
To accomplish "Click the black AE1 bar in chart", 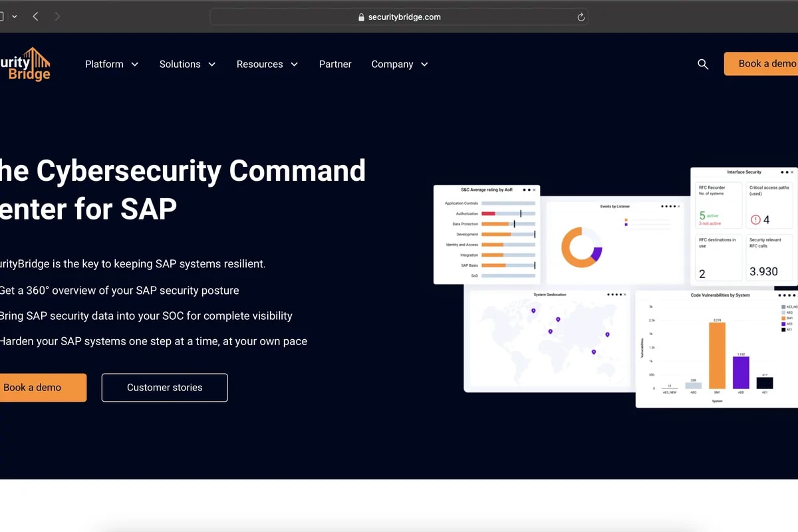I will [765, 382].
